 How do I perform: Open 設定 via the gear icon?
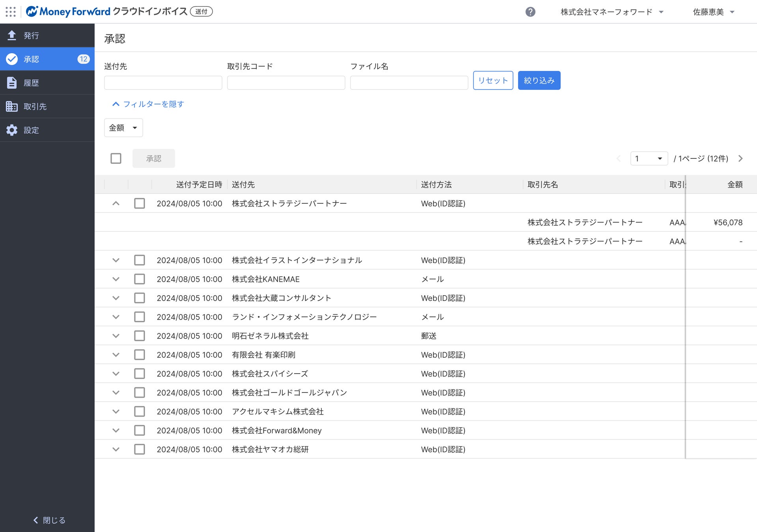(x=12, y=130)
